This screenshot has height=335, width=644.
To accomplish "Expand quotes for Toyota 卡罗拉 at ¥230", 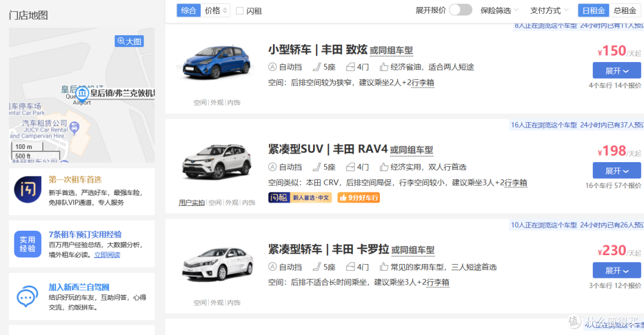I will pos(617,271).
